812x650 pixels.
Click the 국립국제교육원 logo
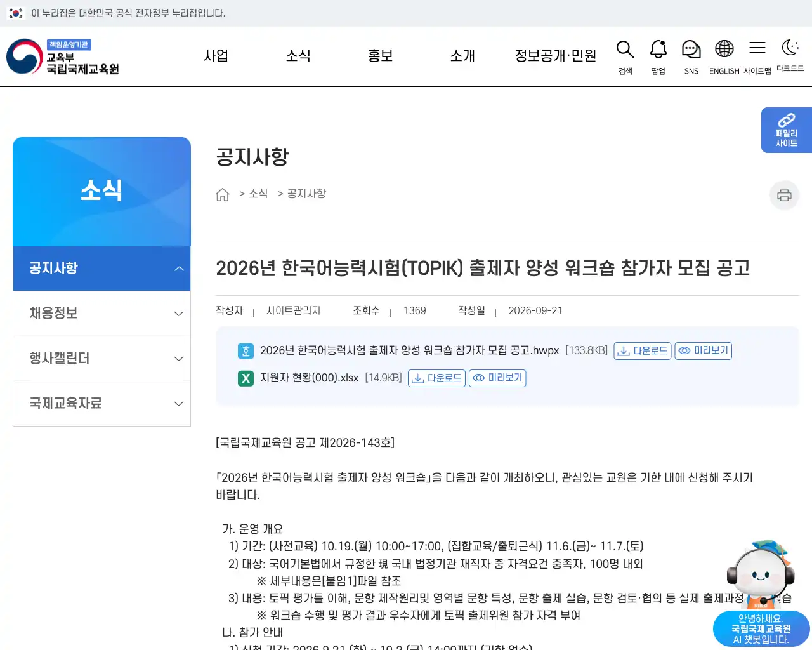click(x=63, y=56)
